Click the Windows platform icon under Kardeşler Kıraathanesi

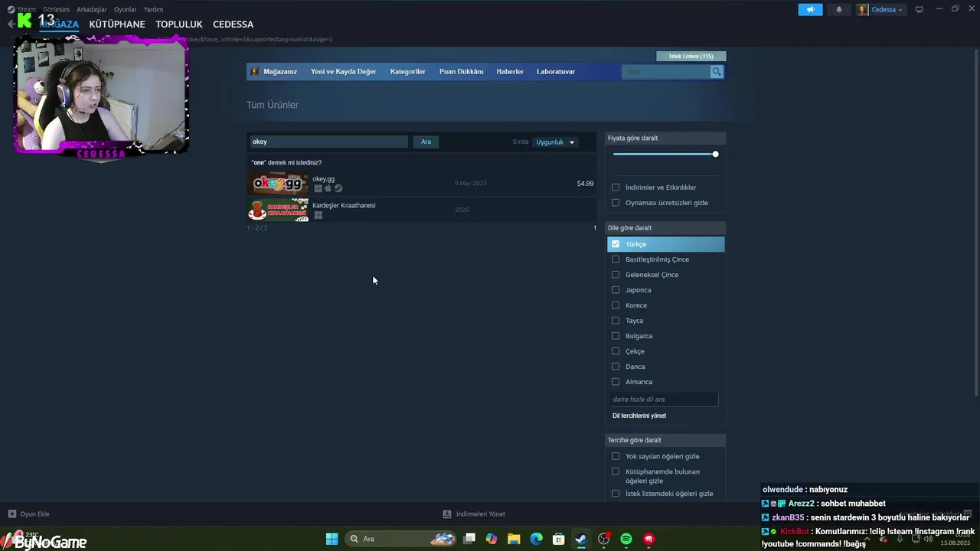[x=318, y=215]
